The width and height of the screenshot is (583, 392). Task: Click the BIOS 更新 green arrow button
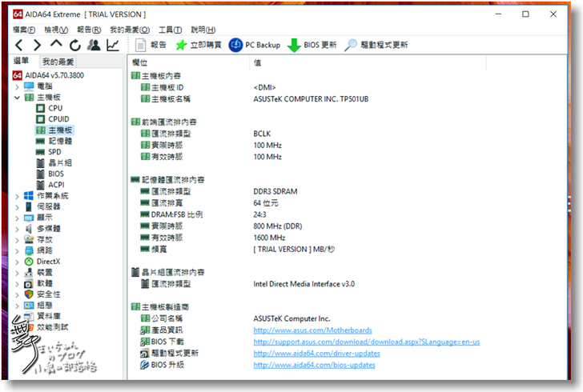point(312,45)
